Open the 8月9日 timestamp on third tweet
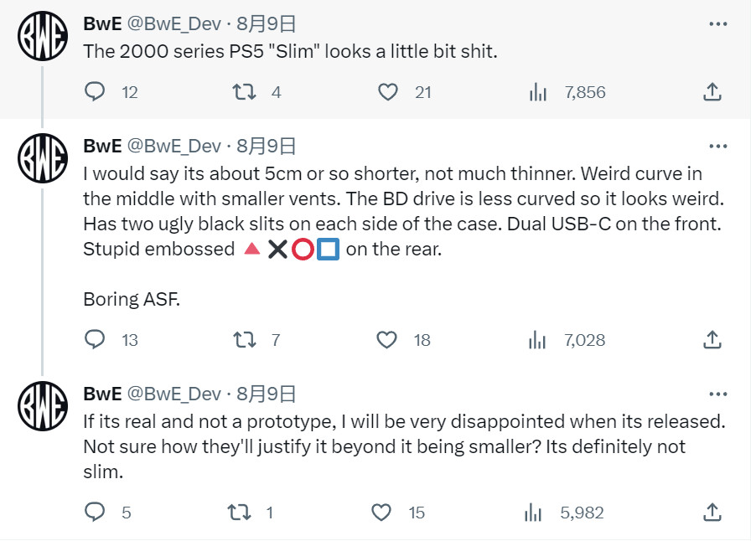This screenshot has height=541, width=756. [x=266, y=394]
